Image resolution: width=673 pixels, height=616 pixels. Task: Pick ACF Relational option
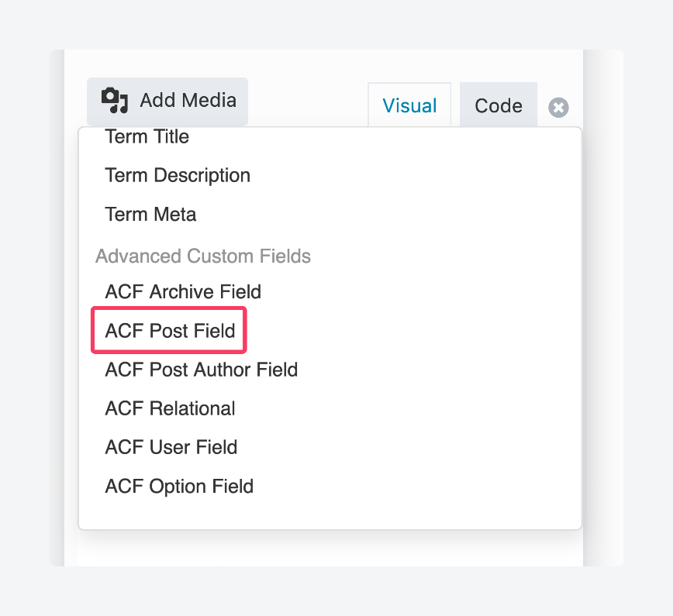click(170, 408)
